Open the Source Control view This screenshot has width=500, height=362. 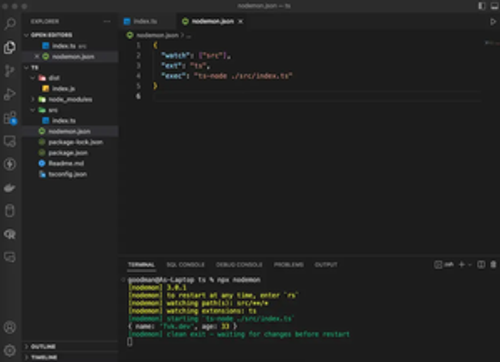point(10,71)
